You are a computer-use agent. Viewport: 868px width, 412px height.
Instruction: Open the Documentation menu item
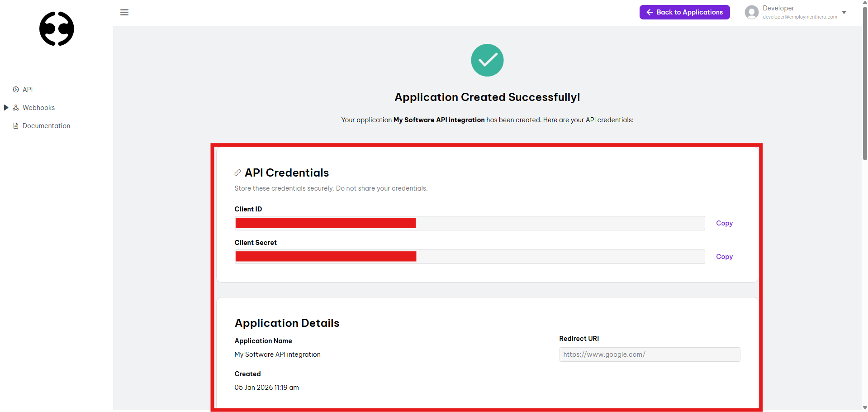click(x=46, y=126)
